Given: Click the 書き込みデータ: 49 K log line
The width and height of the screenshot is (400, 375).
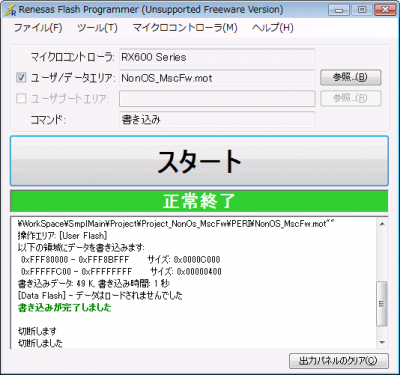Looking at the screenshot, I should point(94,284).
